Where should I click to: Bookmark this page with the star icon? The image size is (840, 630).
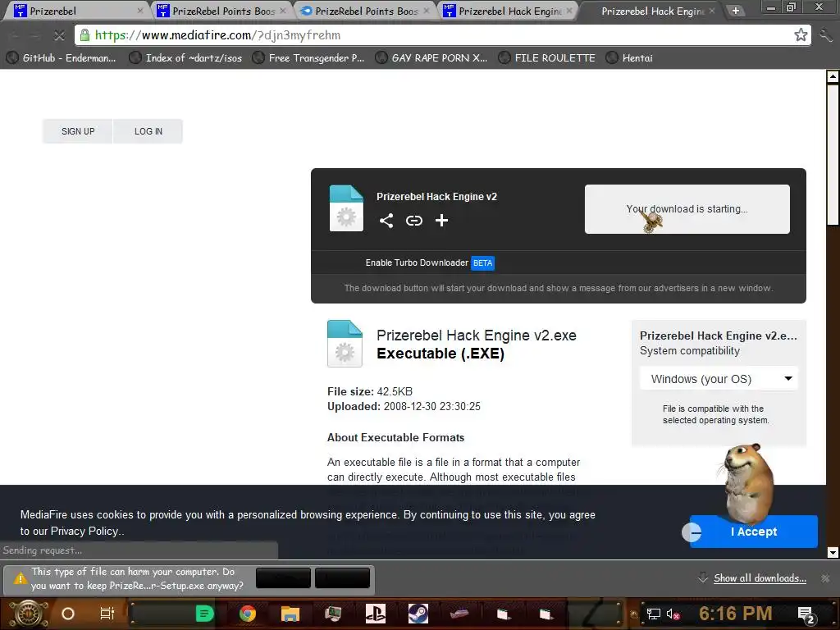point(801,35)
